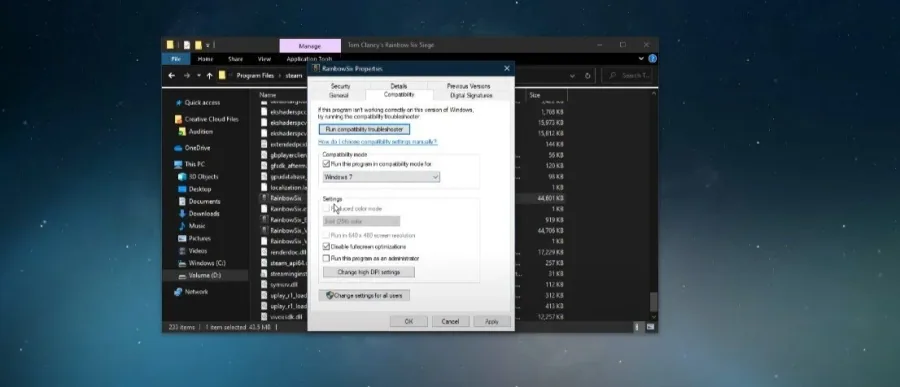Click the refresh icon in Explorer address bar

587,76
